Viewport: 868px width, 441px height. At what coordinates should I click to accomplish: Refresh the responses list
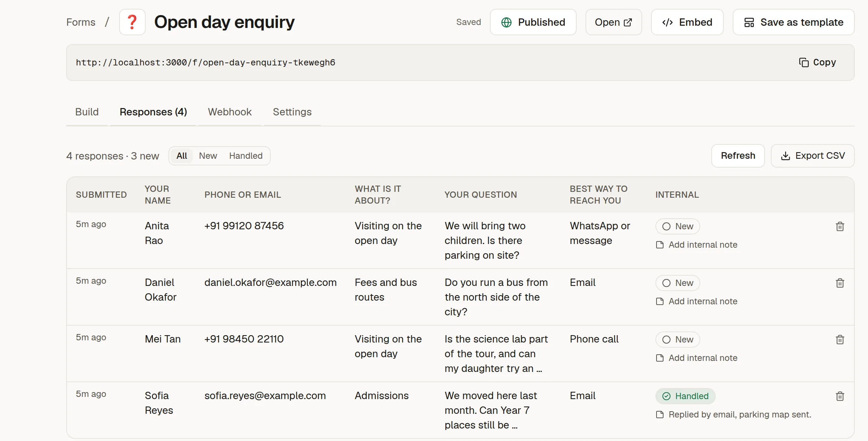click(738, 156)
